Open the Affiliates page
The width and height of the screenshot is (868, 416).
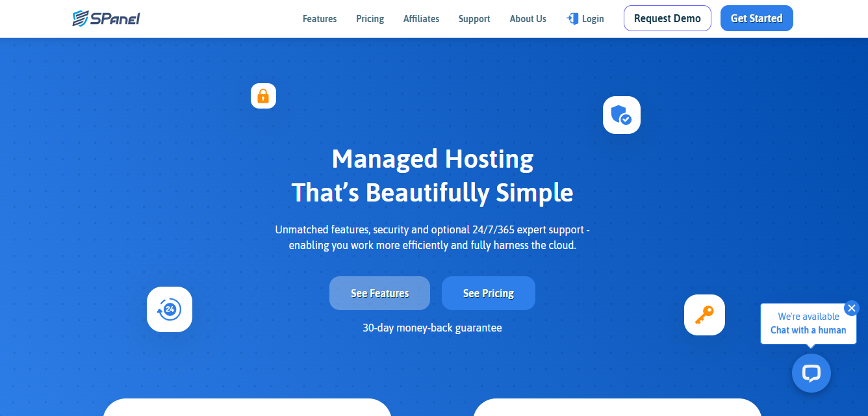[x=421, y=19]
